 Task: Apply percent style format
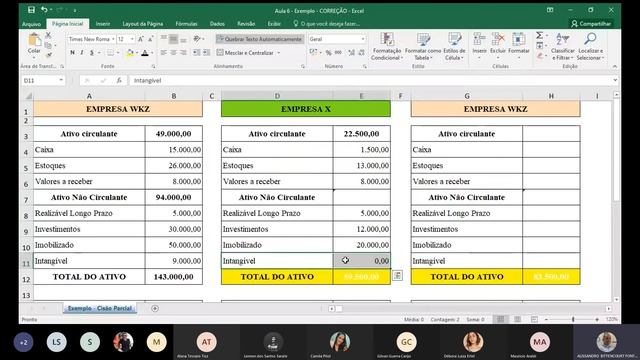click(x=328, y=53)
